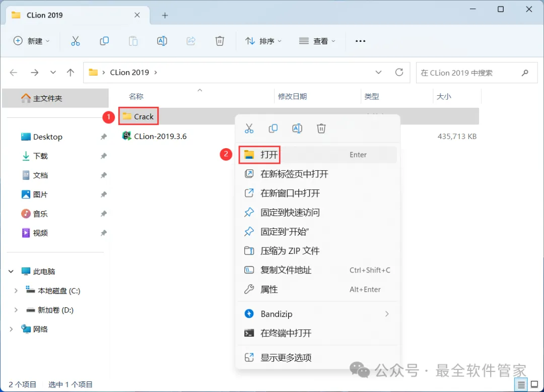544x392 pixels.
Task: Unpin Desktop from quick access
Action: pyautogui.click(x=103, y=137)
